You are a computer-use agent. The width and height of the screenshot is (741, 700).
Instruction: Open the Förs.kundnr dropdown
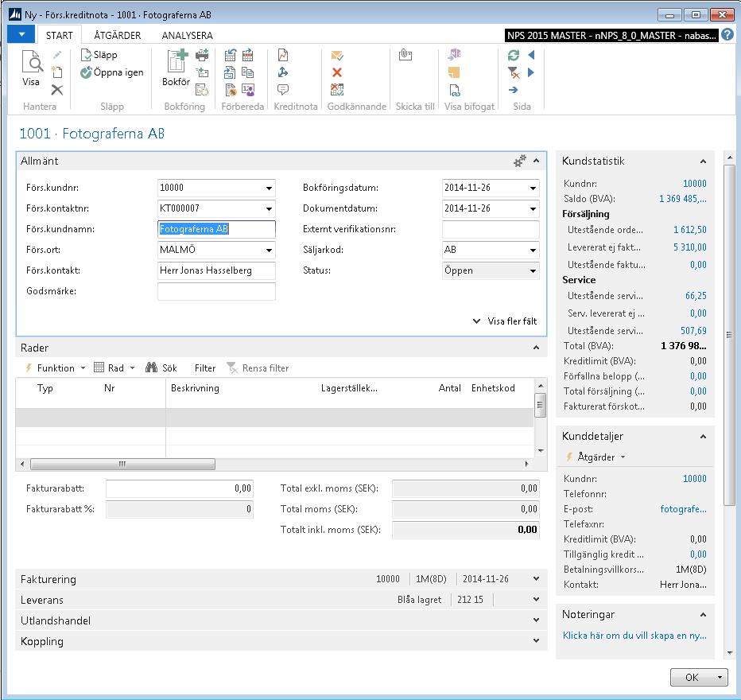click(x=269, y=188)
